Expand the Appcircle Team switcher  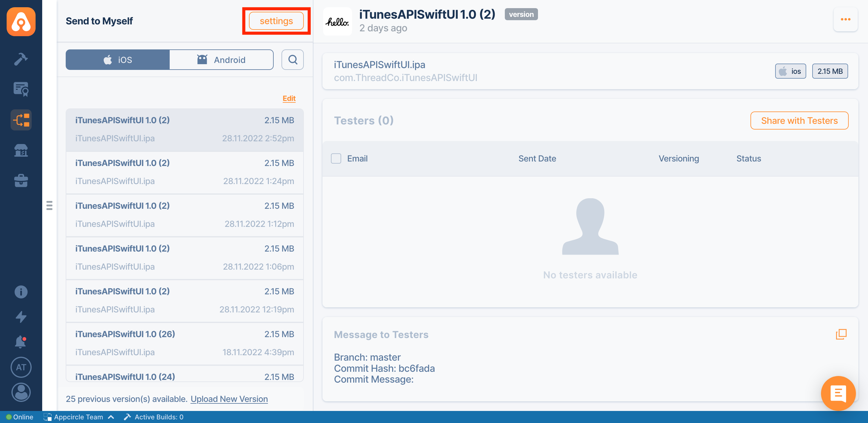click(x=79, y=417)
